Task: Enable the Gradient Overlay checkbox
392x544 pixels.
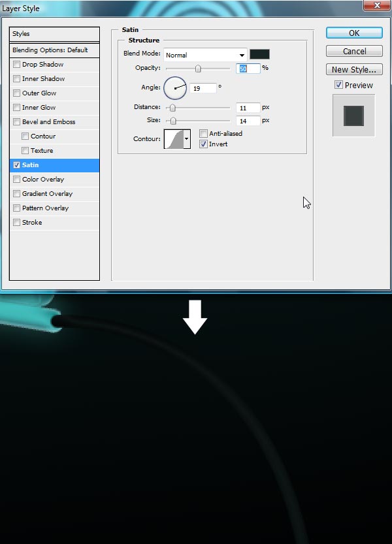Action: click(16, 193)
